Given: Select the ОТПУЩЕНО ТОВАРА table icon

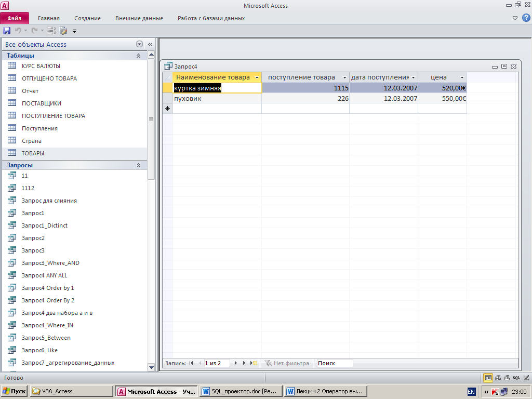Looking at the screenshot, I should click(12, 78).
